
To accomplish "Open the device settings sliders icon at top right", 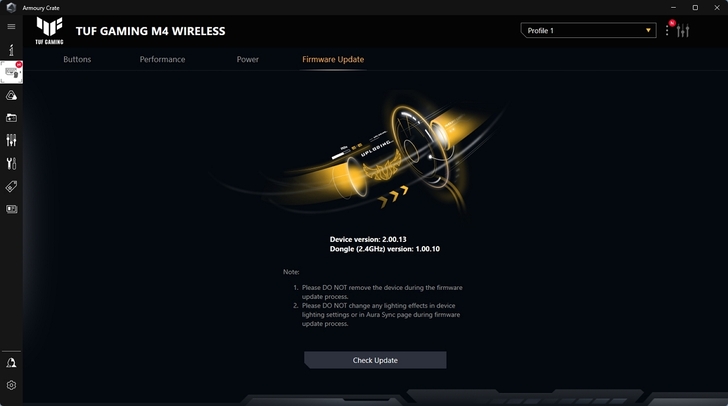I will 683,31.
